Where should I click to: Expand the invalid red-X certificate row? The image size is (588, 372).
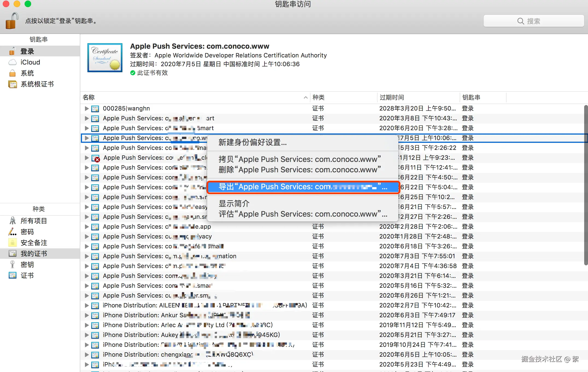pos(87,158)
